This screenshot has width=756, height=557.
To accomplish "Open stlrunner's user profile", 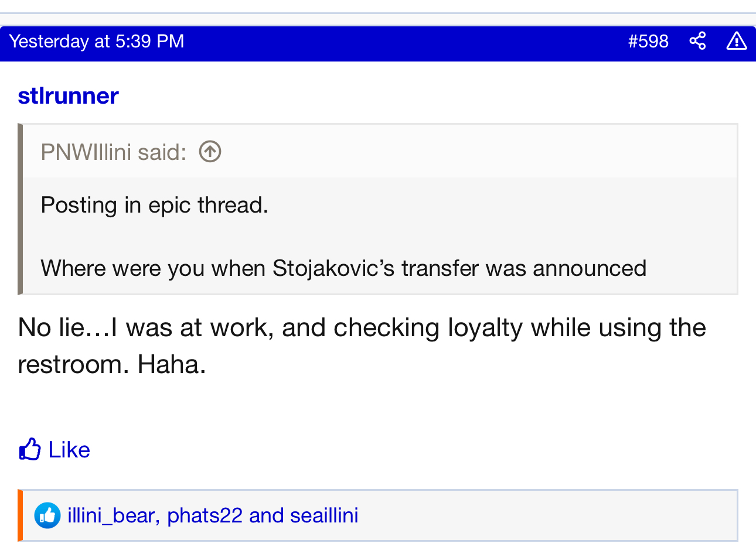I will 68,95.
